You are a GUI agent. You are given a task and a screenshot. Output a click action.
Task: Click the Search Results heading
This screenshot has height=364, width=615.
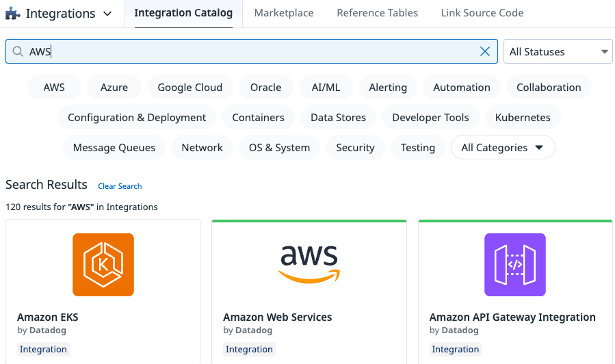(47, 184)
